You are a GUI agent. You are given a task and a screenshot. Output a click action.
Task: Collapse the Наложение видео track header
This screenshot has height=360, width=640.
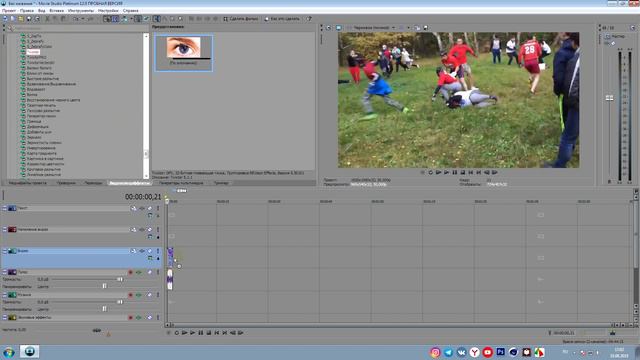click(4, 229)
